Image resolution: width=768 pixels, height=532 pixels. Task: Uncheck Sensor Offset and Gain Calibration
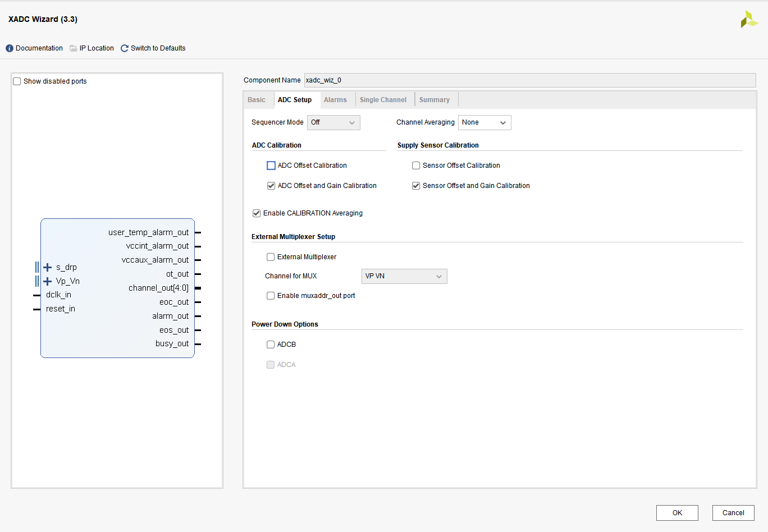click(416, 186)
